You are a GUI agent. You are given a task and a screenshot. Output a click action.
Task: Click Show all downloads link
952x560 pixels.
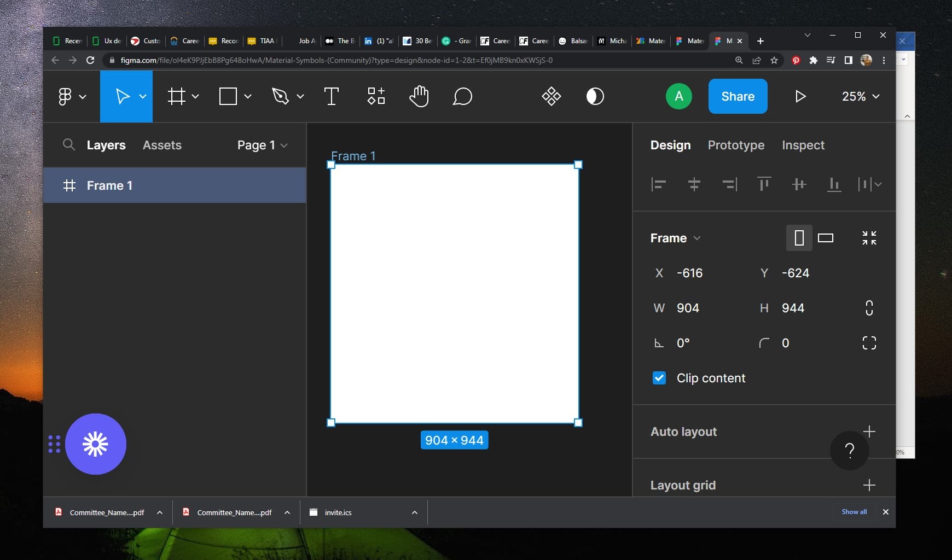click(x=854, y=512)
